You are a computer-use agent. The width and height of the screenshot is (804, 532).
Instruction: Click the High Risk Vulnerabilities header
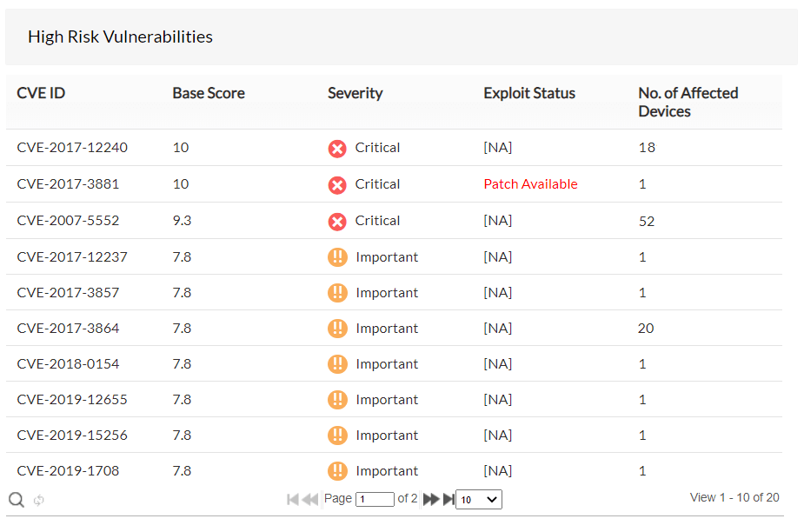120,37
